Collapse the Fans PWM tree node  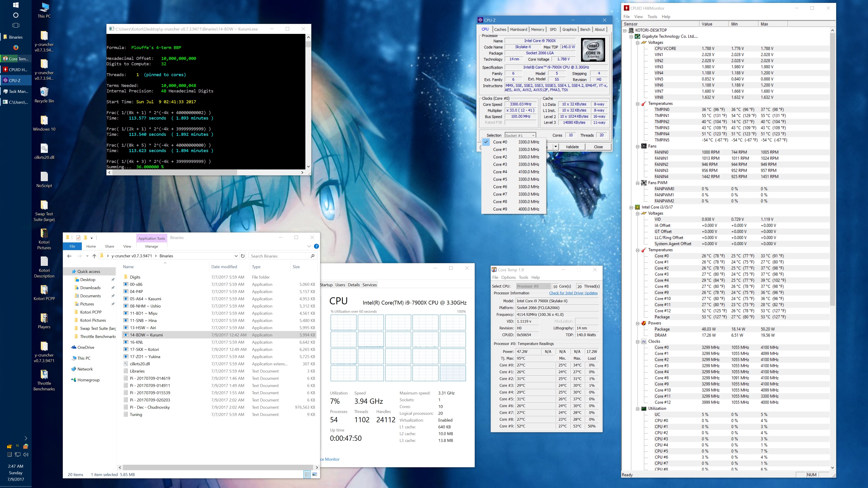pos(637,183)
